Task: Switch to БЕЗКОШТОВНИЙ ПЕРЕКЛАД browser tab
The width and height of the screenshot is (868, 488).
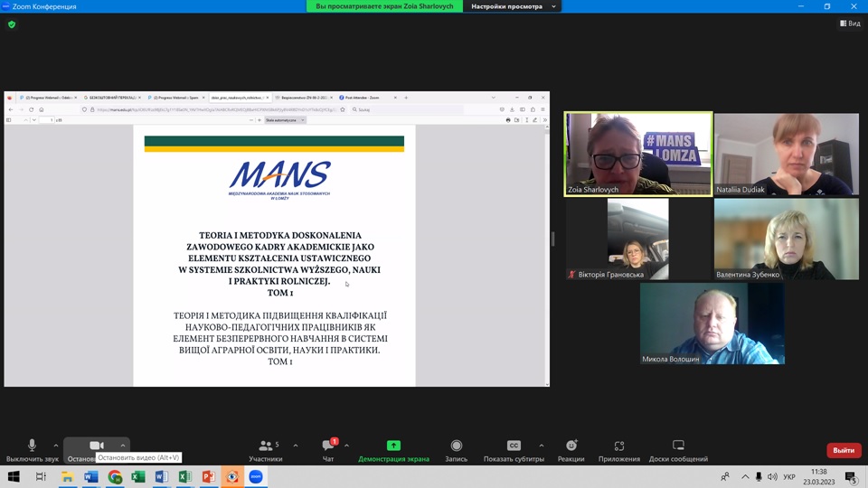Action: (x=110, y=98)
